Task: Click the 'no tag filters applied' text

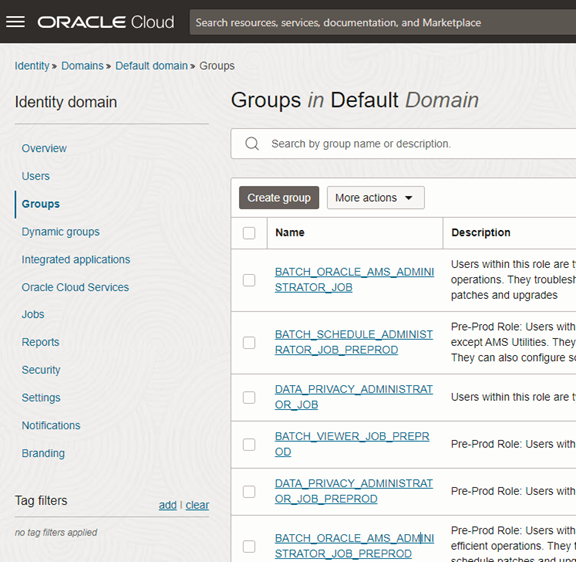Action: click(x=56, y=533)
